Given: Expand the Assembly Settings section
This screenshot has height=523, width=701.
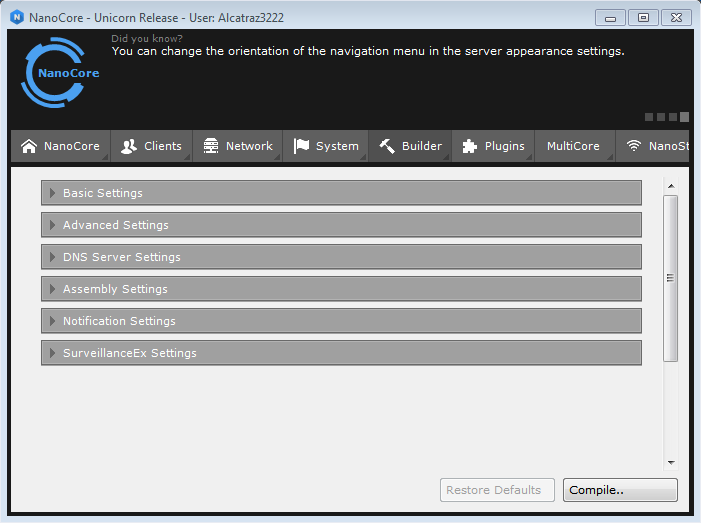Looking at the screenshot, I should (x=342, y=289).
